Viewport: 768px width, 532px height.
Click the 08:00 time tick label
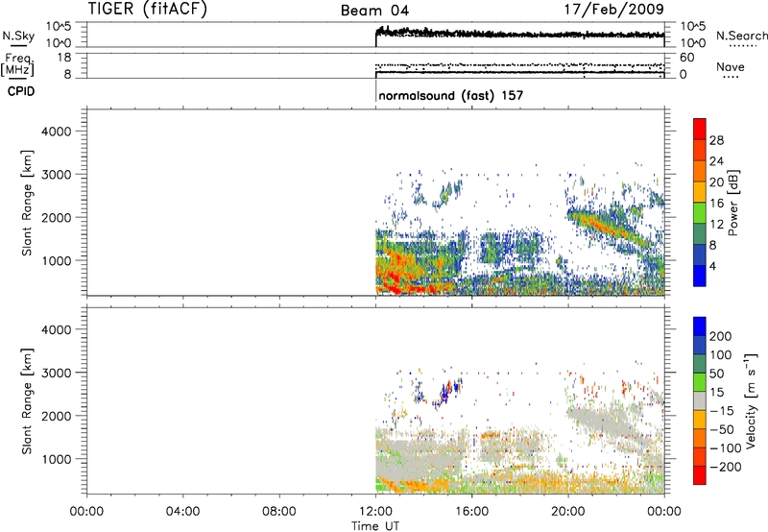pyautogui.click(x=279, y=512)
